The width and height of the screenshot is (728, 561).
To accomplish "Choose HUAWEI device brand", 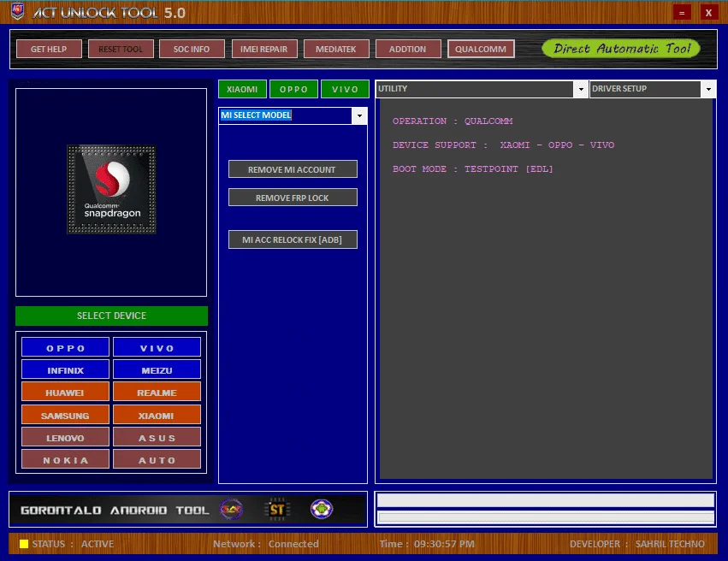I will click(x=66, y=392).
